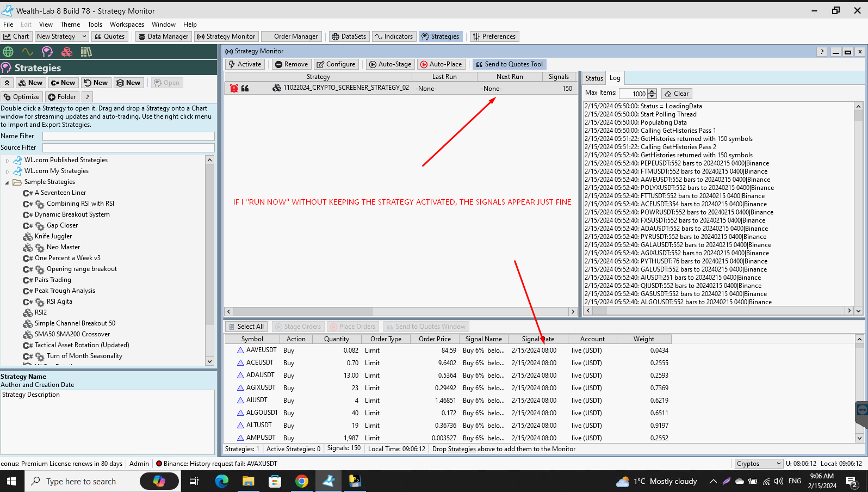Screen dimensions: 868x492
Task: Open DataSets from the toolbar
Action: coord(349,36)
